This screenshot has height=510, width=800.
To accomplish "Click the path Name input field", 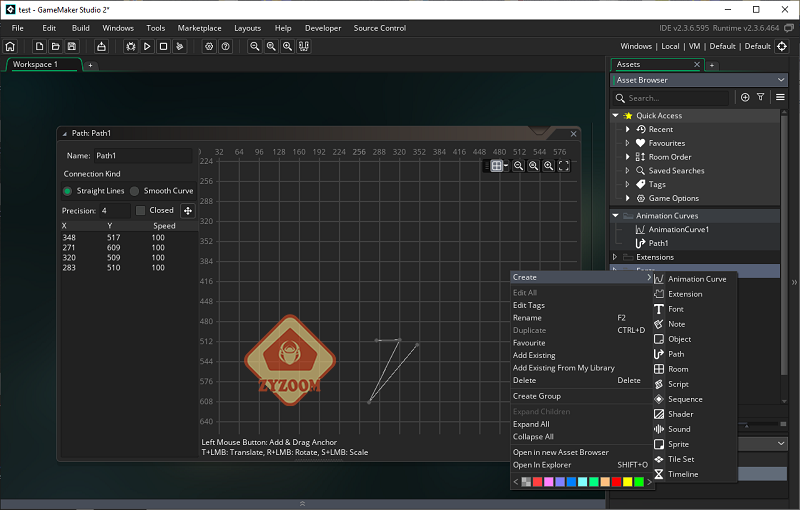I will click(143, 156).
